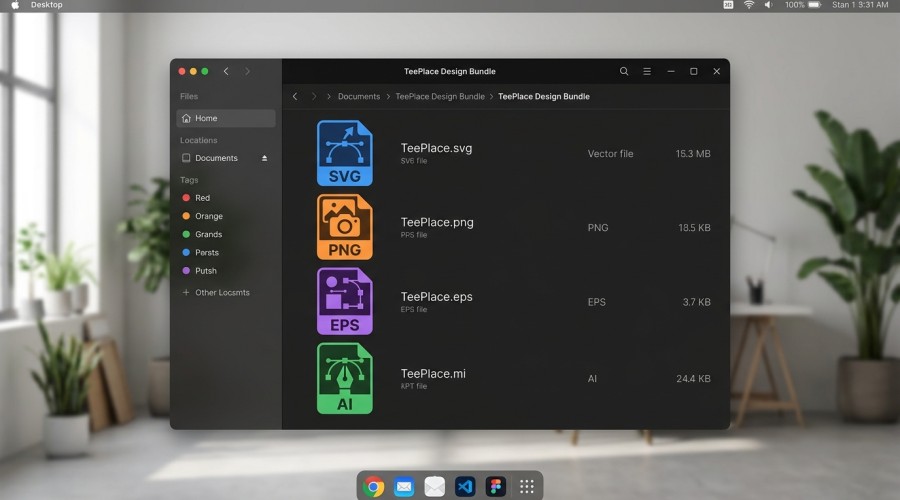This screenshot has width=900, height=500.
Task: Click the 24.4 KB size value
Action: pos(693,379)
